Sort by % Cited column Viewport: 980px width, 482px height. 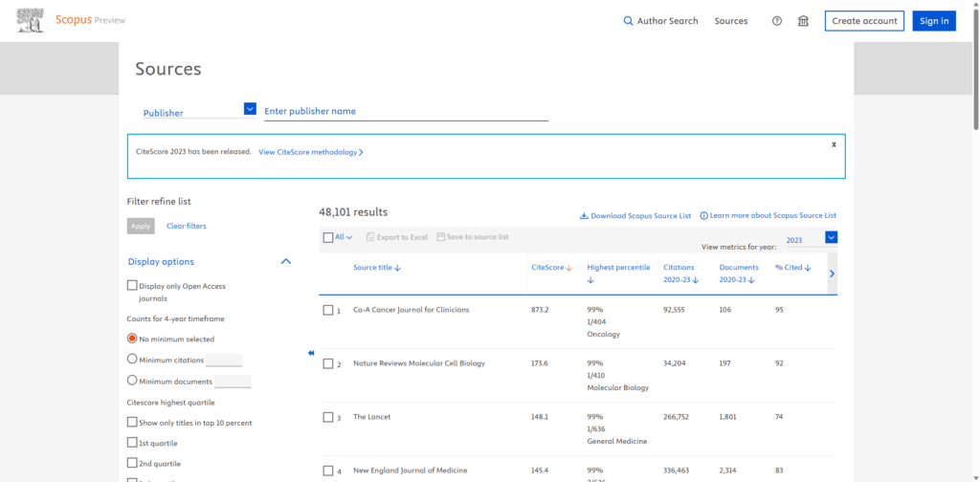tap(793, 267)
